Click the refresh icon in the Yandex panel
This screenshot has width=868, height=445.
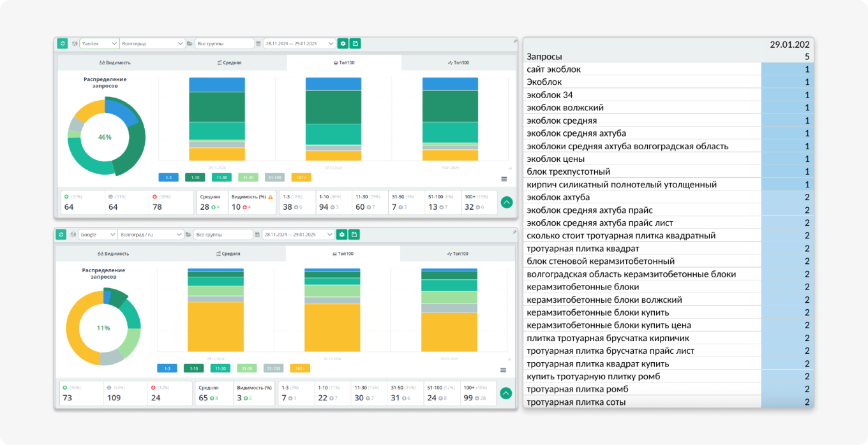(62, 43)
